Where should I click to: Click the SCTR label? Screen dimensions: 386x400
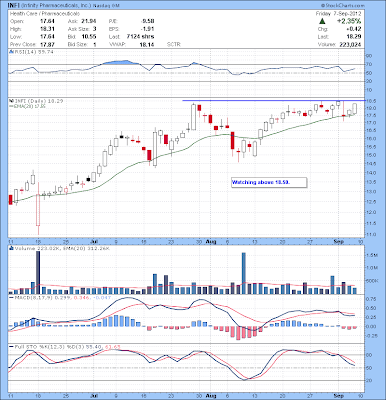(x=173, y=44)
